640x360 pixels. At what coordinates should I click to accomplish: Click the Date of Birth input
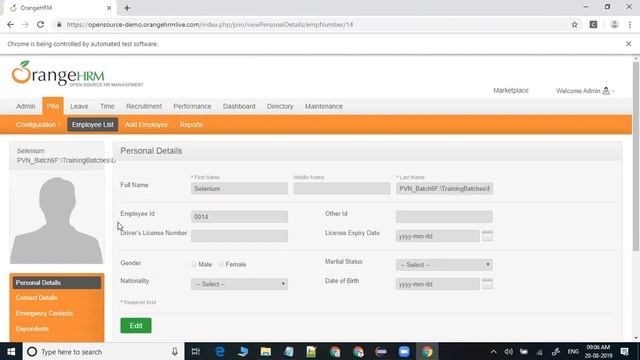pos(438,284)
